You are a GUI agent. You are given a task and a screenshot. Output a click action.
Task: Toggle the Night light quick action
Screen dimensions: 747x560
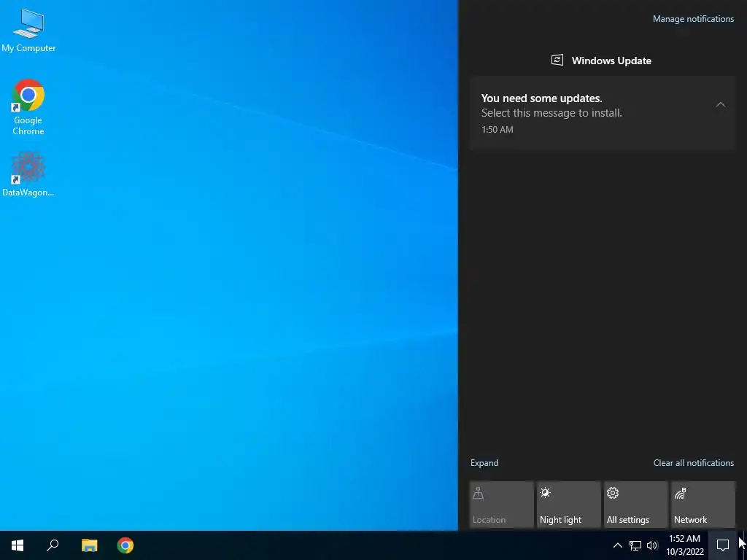click(568, 505)
